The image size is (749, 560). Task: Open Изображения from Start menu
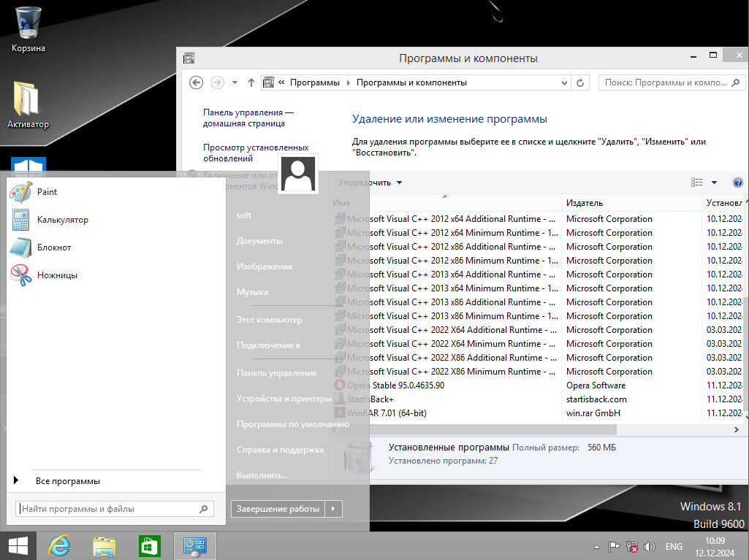(264, 266)
